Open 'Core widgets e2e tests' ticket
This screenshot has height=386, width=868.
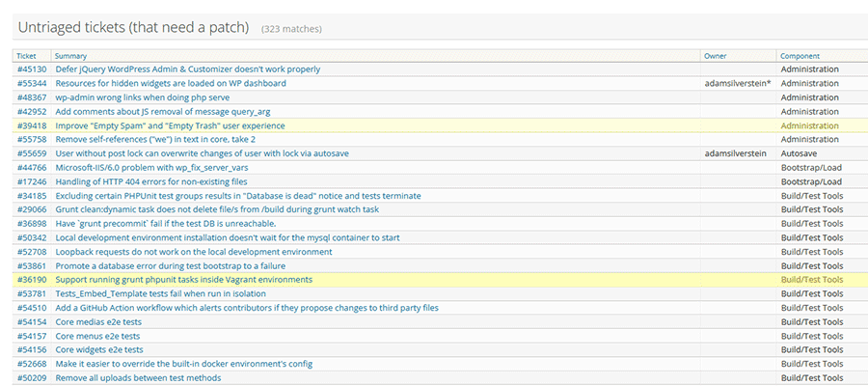pos(99,349)
